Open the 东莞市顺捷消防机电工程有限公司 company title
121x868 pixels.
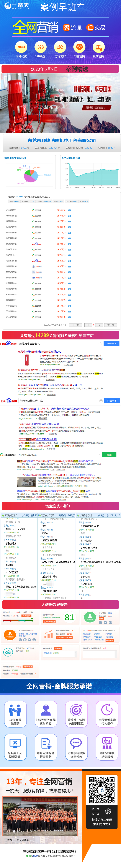[x=62, y=141]
